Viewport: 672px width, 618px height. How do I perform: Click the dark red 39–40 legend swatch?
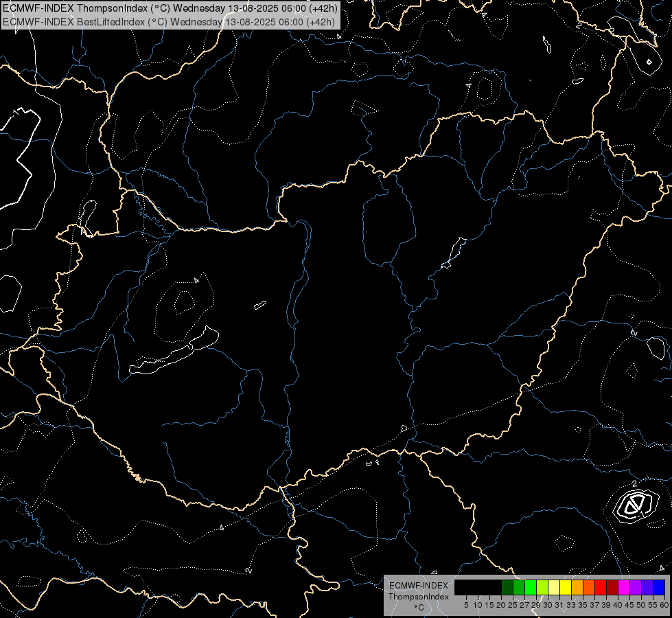(x=612, y=588)
